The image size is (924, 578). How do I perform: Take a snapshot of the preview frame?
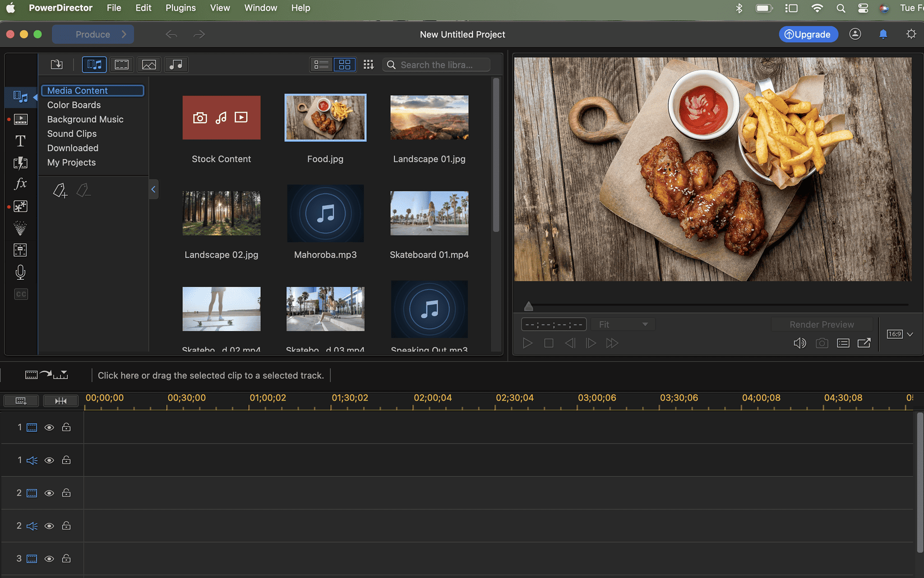pyautogui.click(x=822, y=343)
